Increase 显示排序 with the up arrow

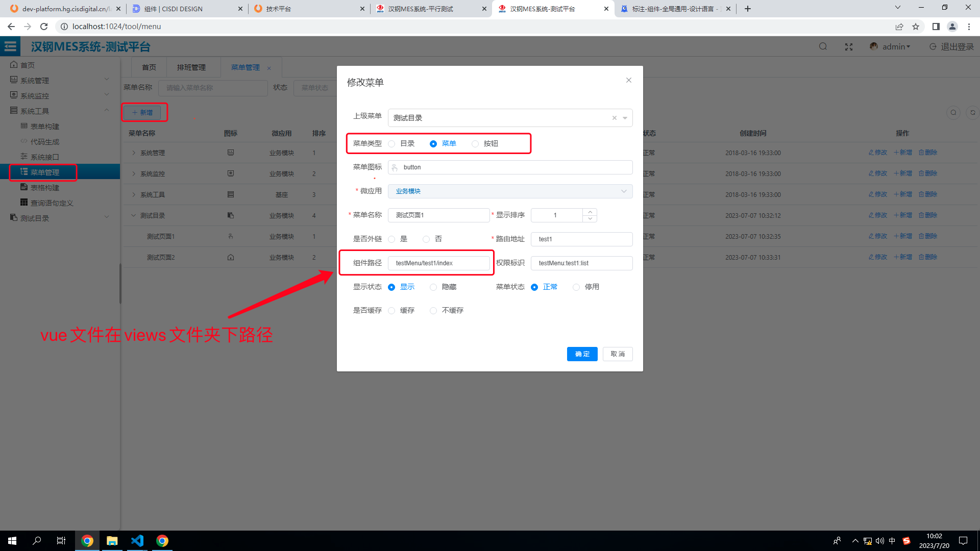(x=590, y=212)
